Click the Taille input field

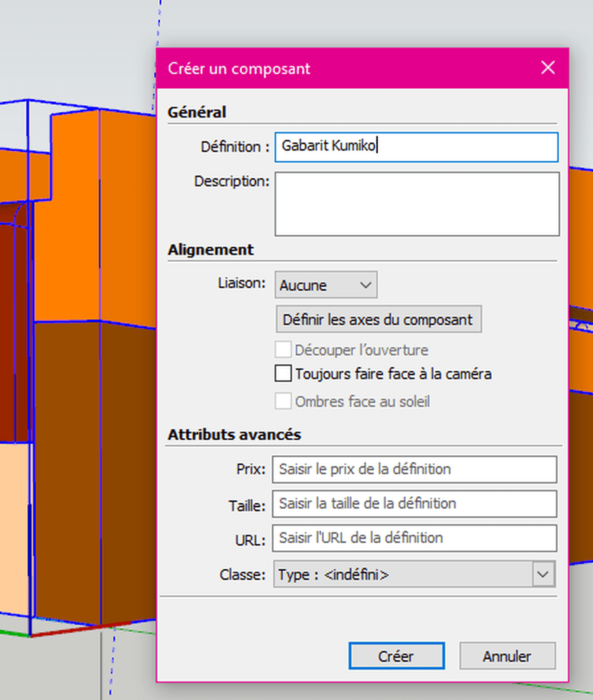(x=415, y=504)
